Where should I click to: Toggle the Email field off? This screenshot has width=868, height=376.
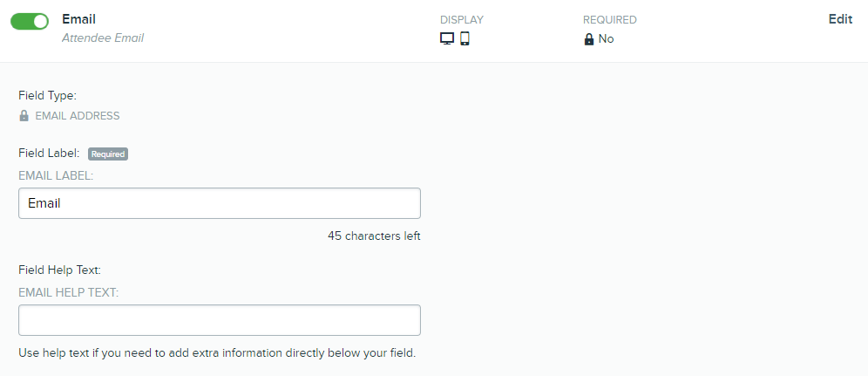pos(30,22)
